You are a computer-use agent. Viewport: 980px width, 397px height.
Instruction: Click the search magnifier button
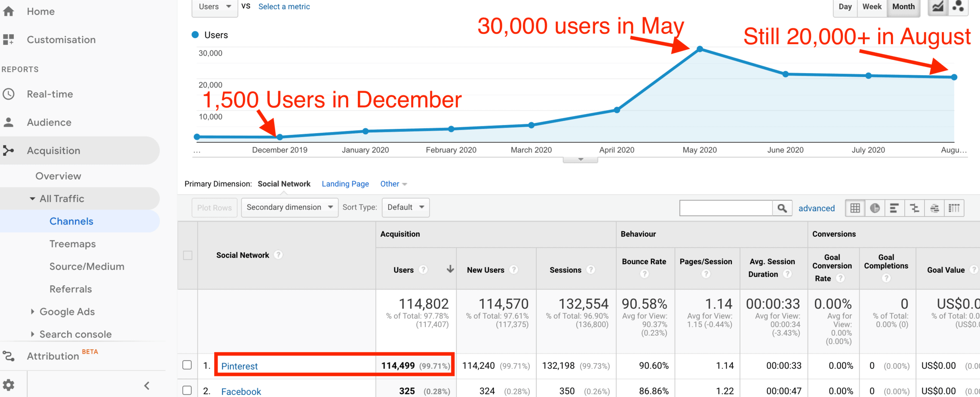coord(782,208)
